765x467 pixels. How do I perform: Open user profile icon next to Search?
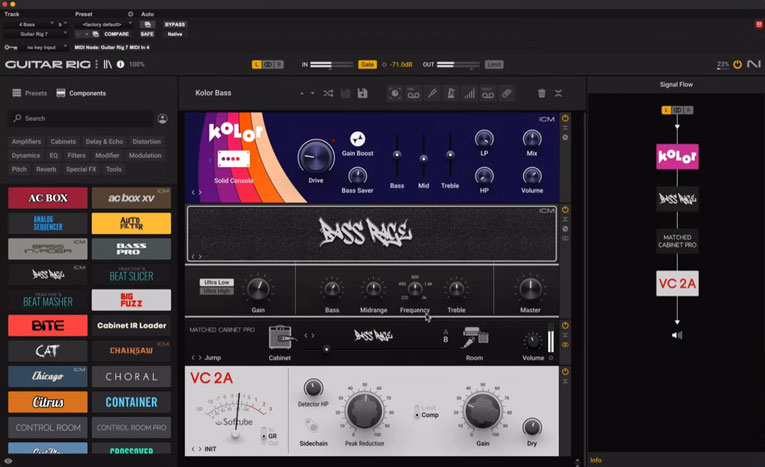click(162, 119)
